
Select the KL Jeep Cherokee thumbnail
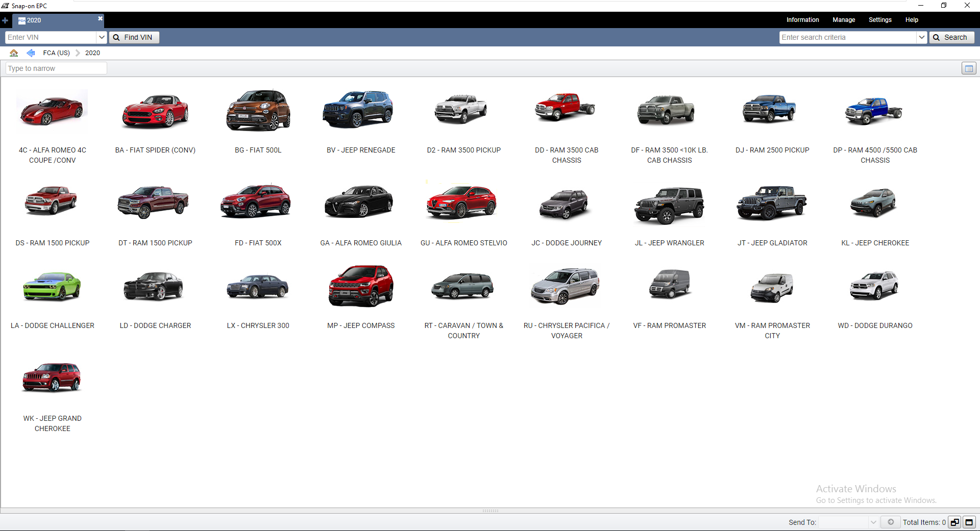pos(873,203)
